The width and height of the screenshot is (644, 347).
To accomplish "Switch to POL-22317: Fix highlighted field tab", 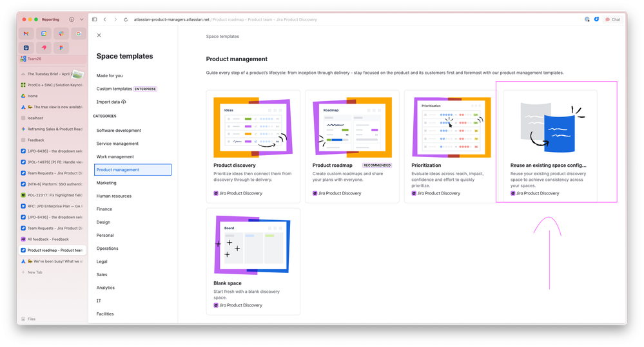I will point(53,195).
